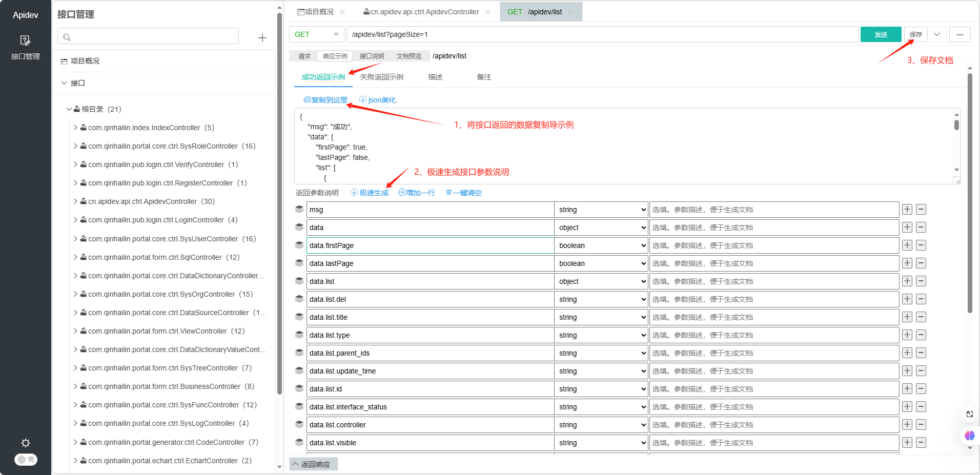Click the plus icon at the end of the msg row
This screenshot has width=980, height=475.
click(x=906, y=210)
